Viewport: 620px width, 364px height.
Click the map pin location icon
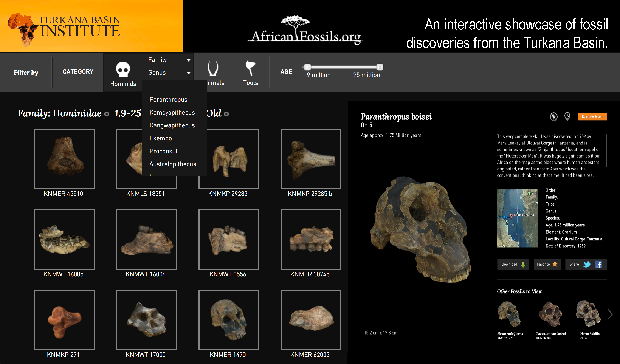(567, 116)
